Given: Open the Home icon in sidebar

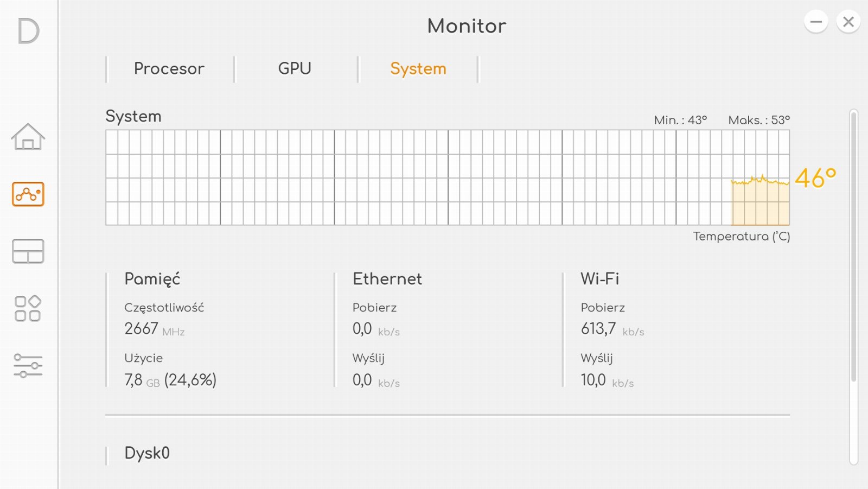Looking at the screenshot, I should click(28, 136).
